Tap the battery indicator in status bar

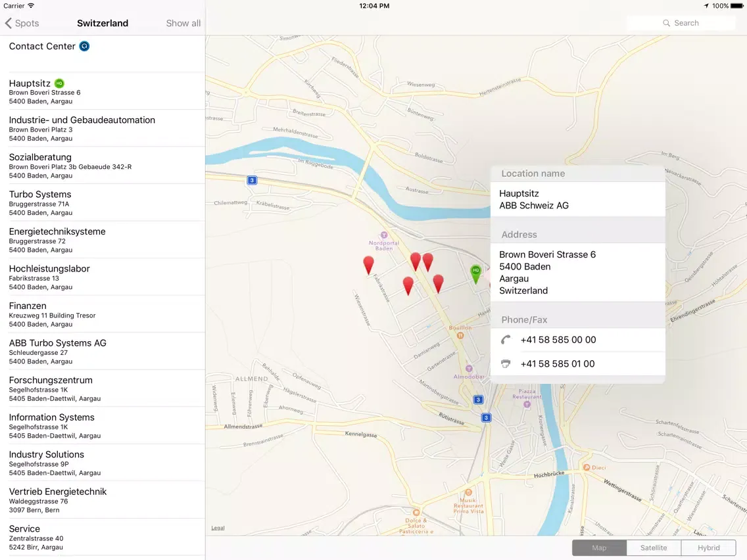(737, 6)
